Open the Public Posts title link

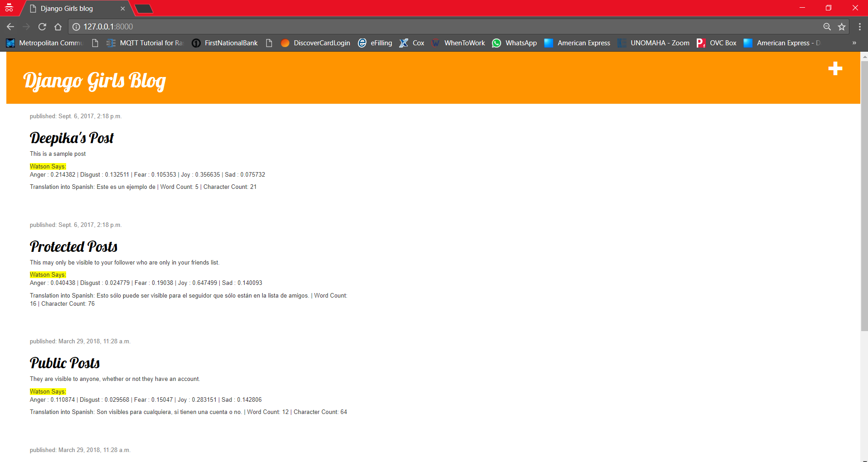[x=65, y=363]
